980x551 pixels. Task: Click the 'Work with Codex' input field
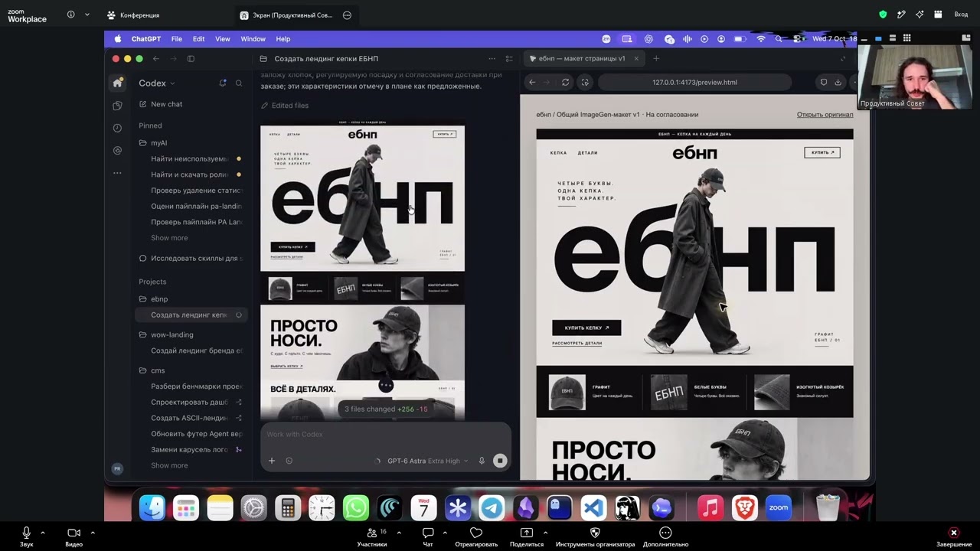pyautogui.click(x=386, y=435)
